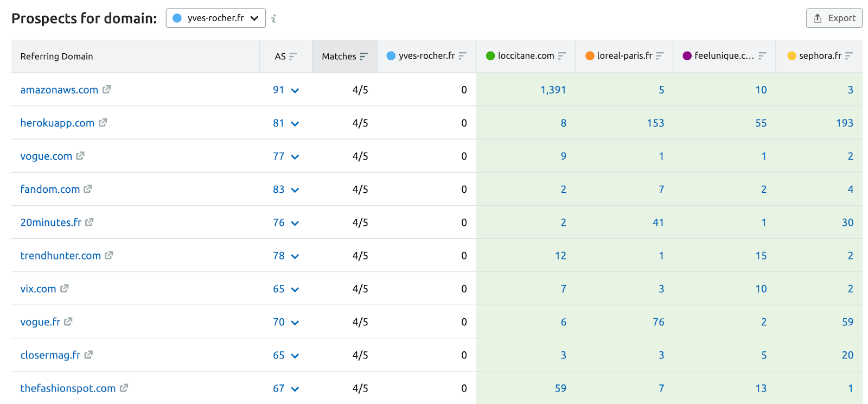Open external link icon next to fandom.com
Image resolution: width=868 pixels, height=404 pixels.
click(88, 188)
